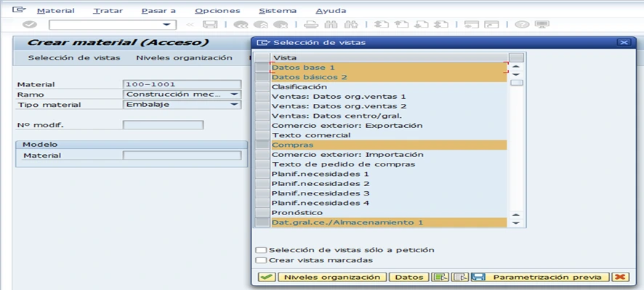
Task: Enable 'Selección de vistas sólo a petición' checkbox
Action: coord(260,250)
